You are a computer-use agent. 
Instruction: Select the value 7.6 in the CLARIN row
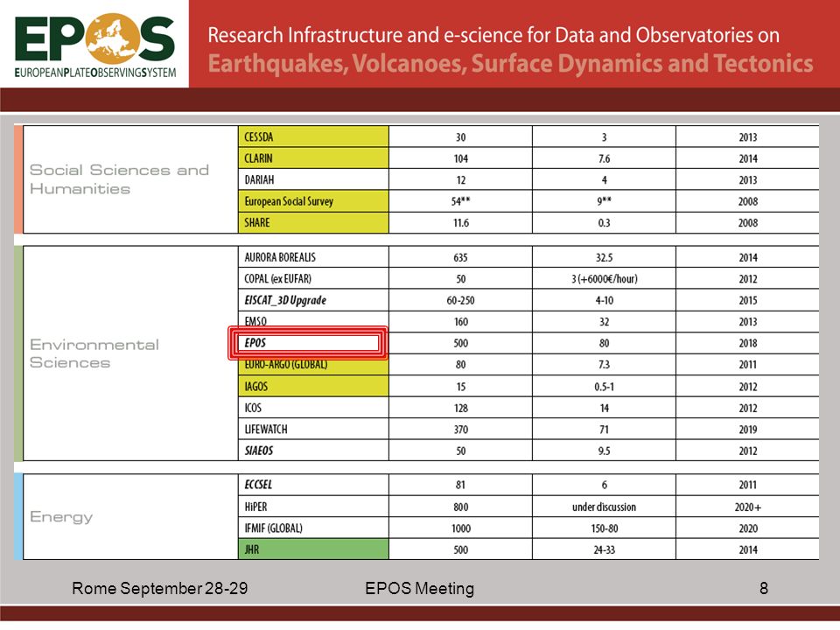pyautogui.click(x=605, y=158)
